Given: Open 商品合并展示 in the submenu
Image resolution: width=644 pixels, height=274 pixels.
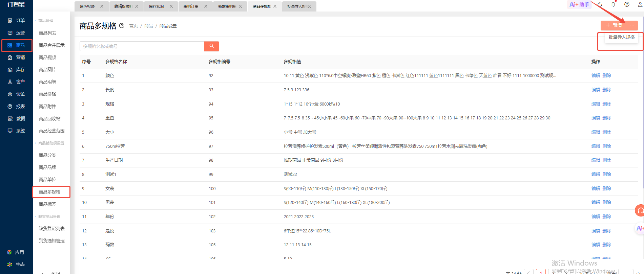Looking at the screenshot, I should pos(51,45).
